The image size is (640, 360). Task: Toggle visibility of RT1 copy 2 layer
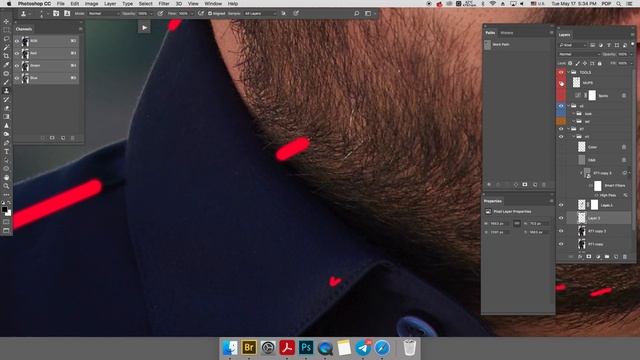(x=561, y=231)
